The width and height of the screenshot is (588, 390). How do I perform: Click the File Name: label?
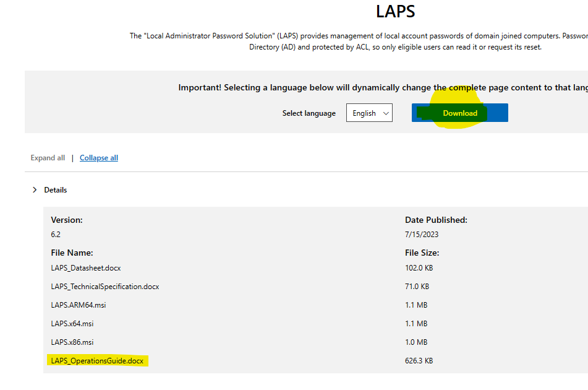coord(72,253)
